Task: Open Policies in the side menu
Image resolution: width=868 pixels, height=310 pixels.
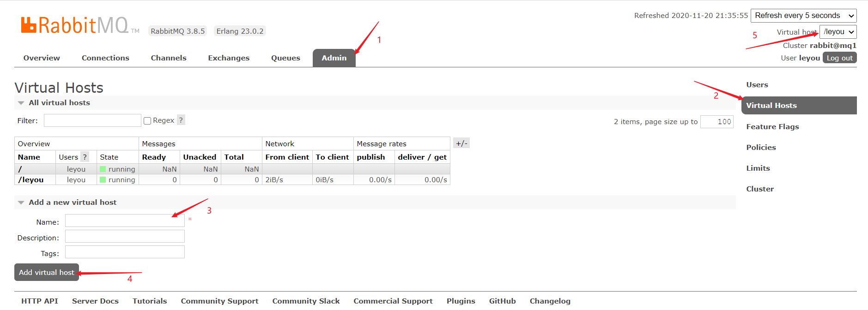Action: (761, 147)
